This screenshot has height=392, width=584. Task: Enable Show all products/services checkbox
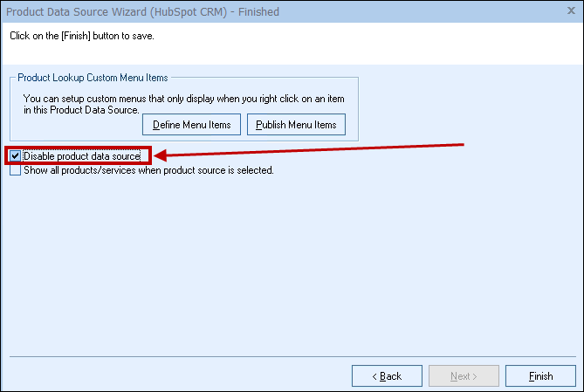pos(16,170)
